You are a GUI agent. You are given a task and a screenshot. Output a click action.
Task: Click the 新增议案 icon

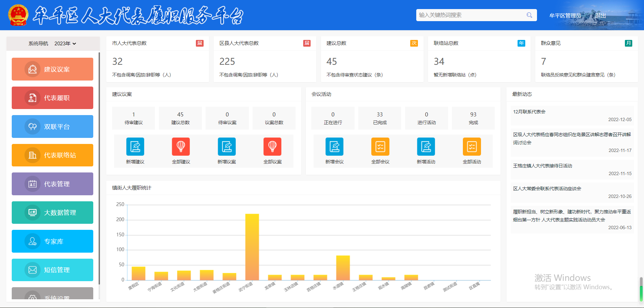(x=227, y=147)
